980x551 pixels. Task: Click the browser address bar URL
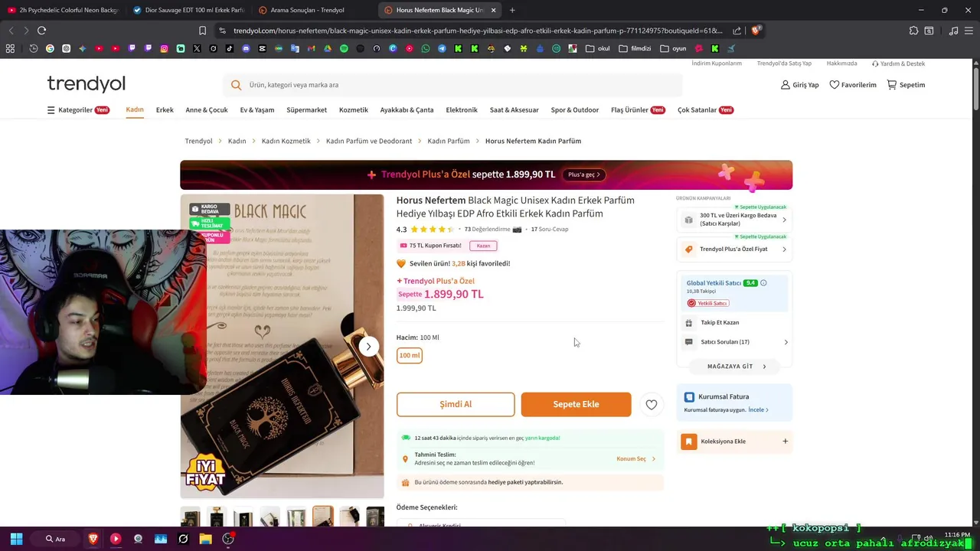click(x=478, y=31)
